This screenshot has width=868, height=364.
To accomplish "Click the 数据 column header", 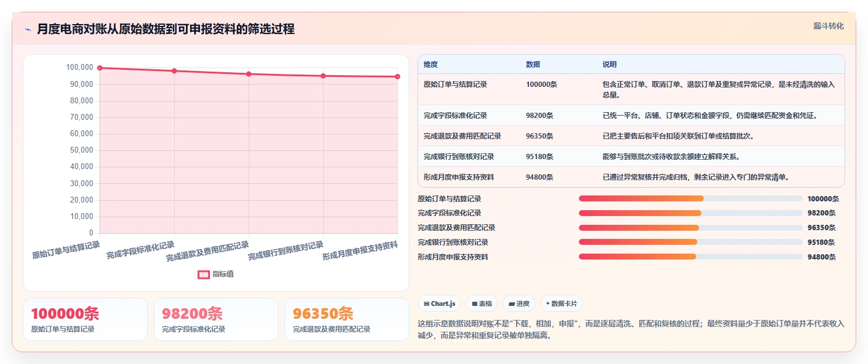I will point(533,65).
